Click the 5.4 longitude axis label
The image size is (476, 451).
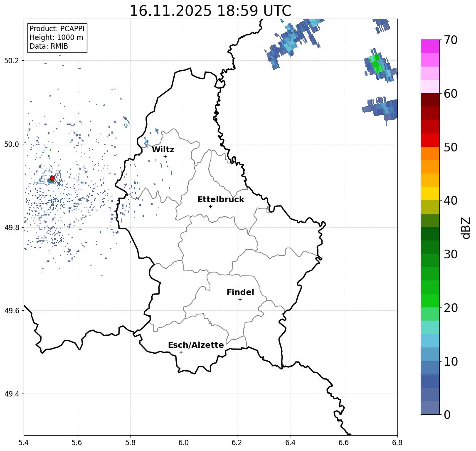point(24,443)
